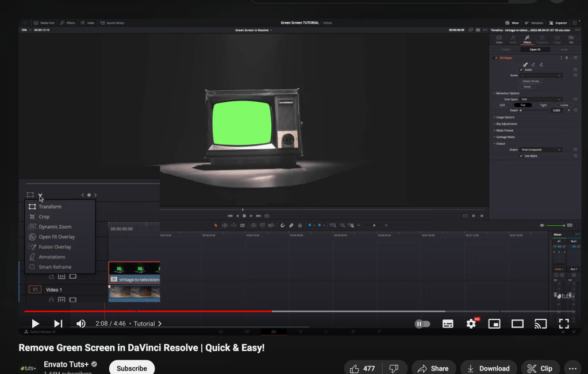Viewport: 588px width, 374px height.
Task: Cast the YouTube video to a device
Action: [x=541, y=323]
